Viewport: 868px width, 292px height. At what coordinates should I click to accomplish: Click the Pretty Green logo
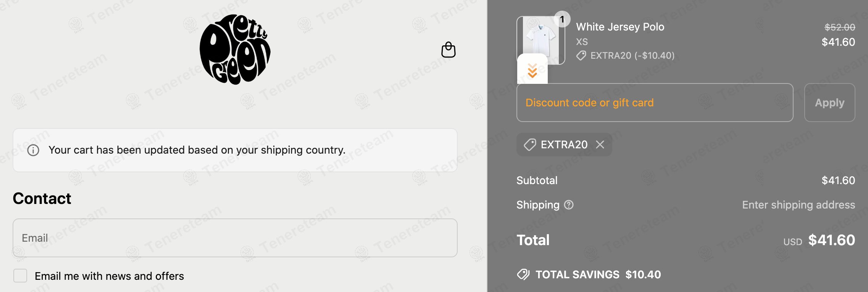pyautogui.click(x=235, y=50)
